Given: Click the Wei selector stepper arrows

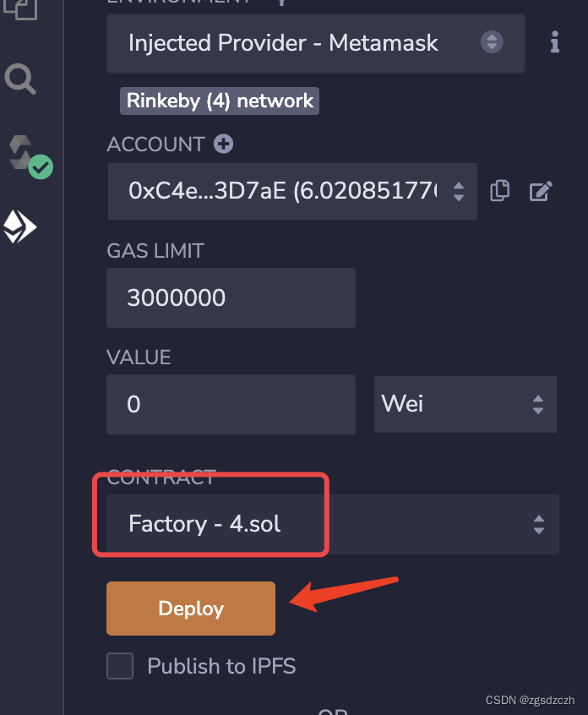Looking at the screenshot, I should pos(538,404).
